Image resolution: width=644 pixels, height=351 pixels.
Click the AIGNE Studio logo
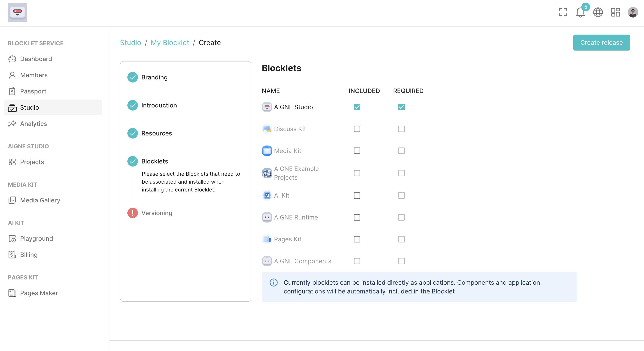point(18,12)
